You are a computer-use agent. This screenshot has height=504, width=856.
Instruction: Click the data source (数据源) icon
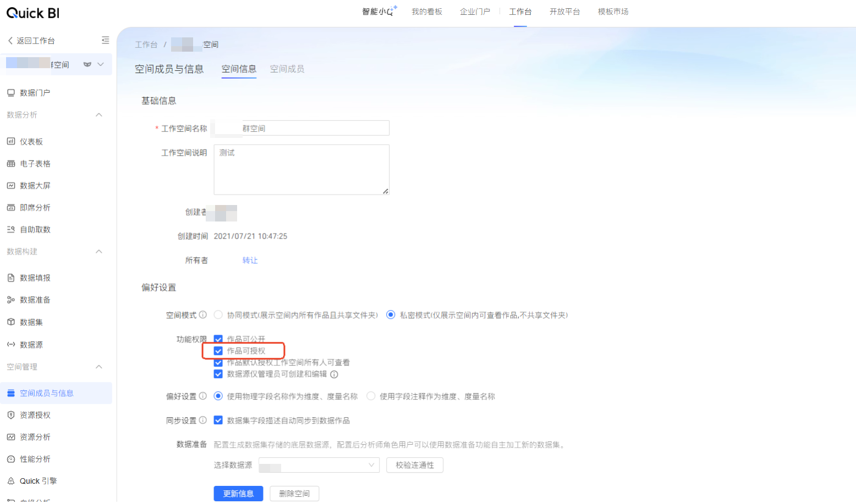click(x=11, y=345)
